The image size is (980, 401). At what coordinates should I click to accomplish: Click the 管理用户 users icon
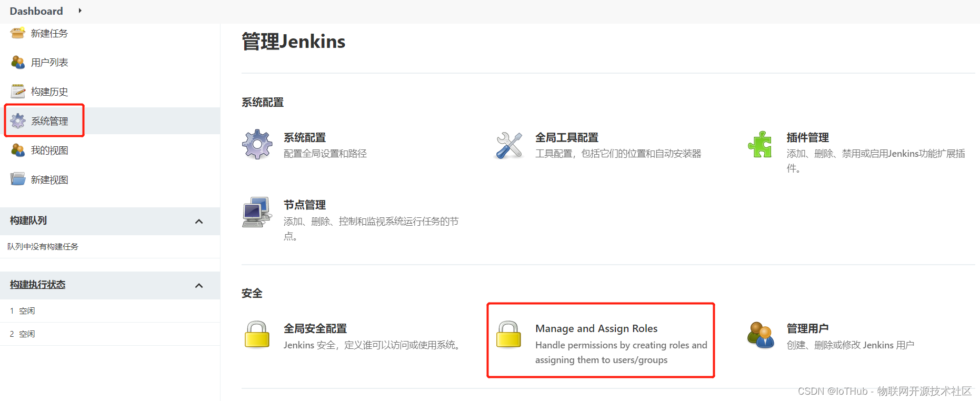pos(761,335)
